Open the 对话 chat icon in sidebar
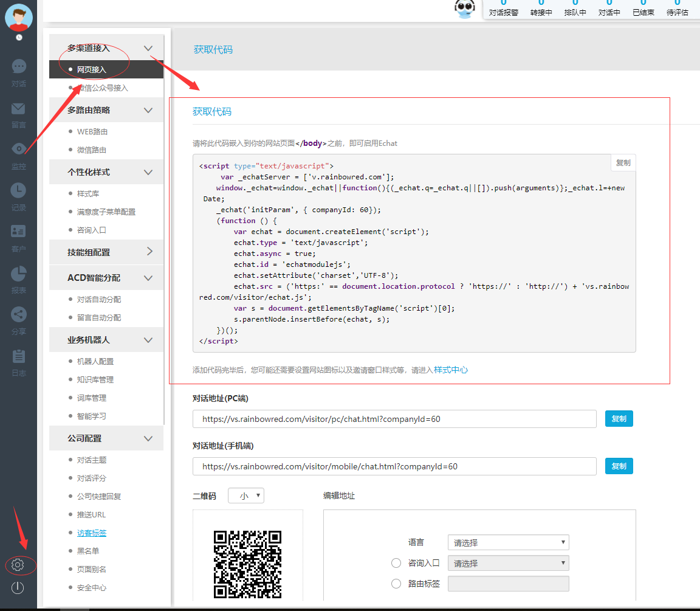 click(18, 67)
